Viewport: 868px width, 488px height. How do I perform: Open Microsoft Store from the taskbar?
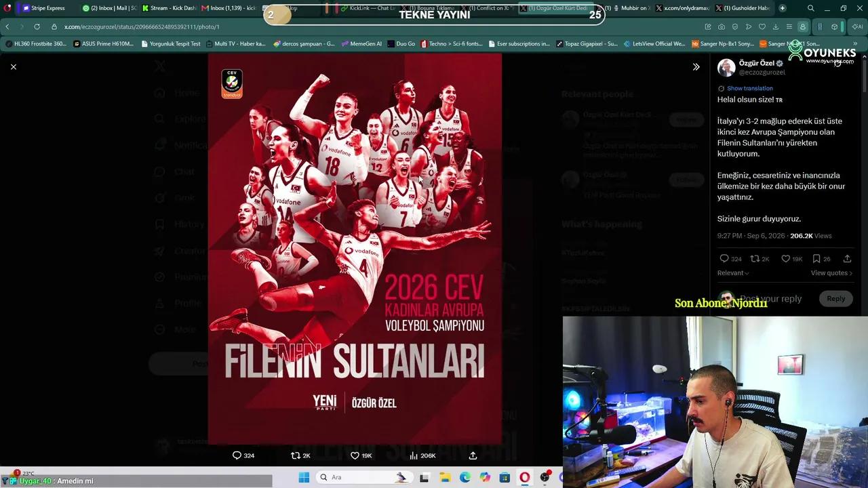pyautogui.click(x=505, y=477)
